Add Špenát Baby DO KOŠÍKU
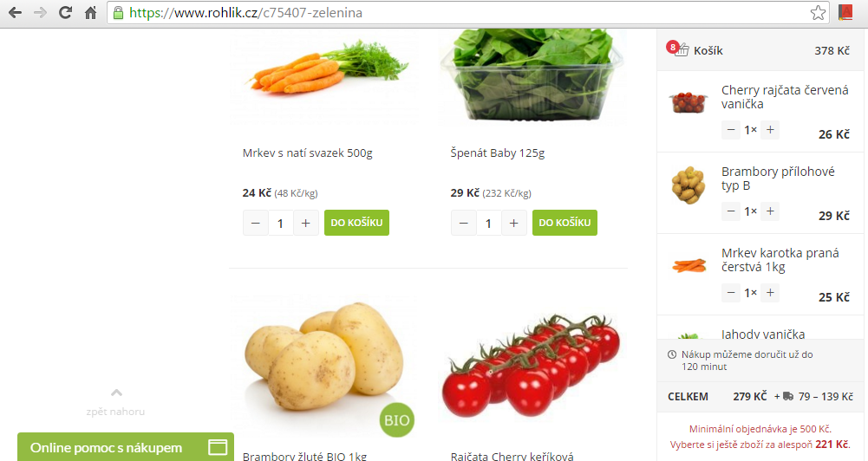The image size is (868, 461). point(565,223)
